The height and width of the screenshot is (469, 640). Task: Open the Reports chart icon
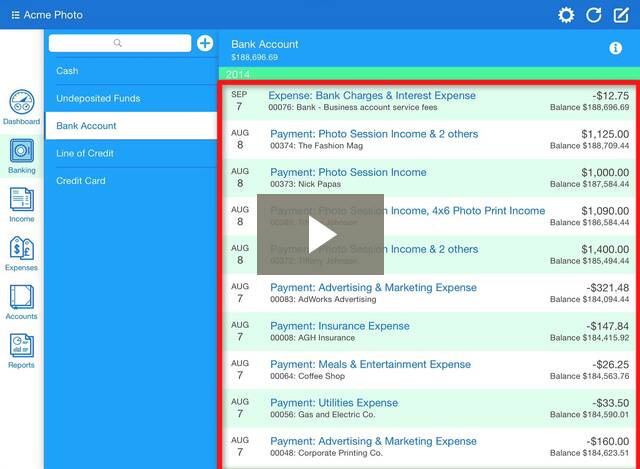(22, 345)
